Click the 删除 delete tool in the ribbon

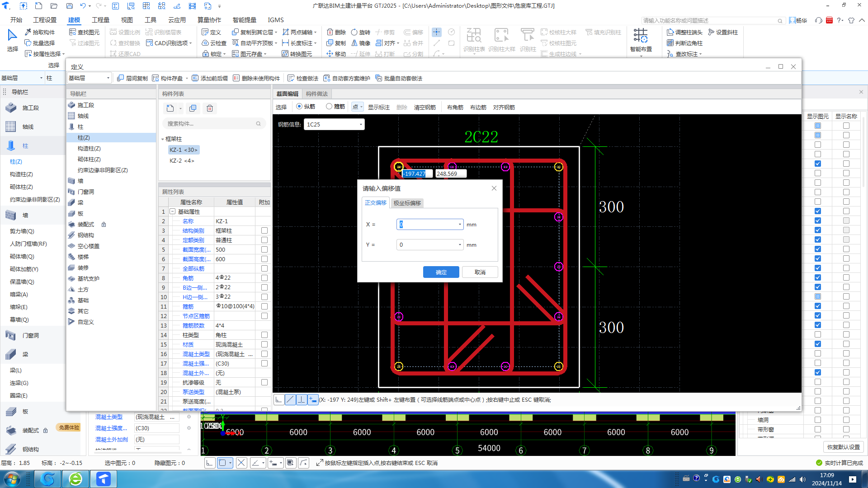pyautogui.click(x=336, y=32)
